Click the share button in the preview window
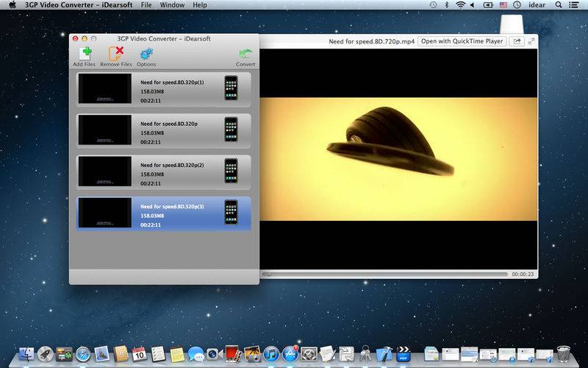The image size is (588, 368). (517, 41)
